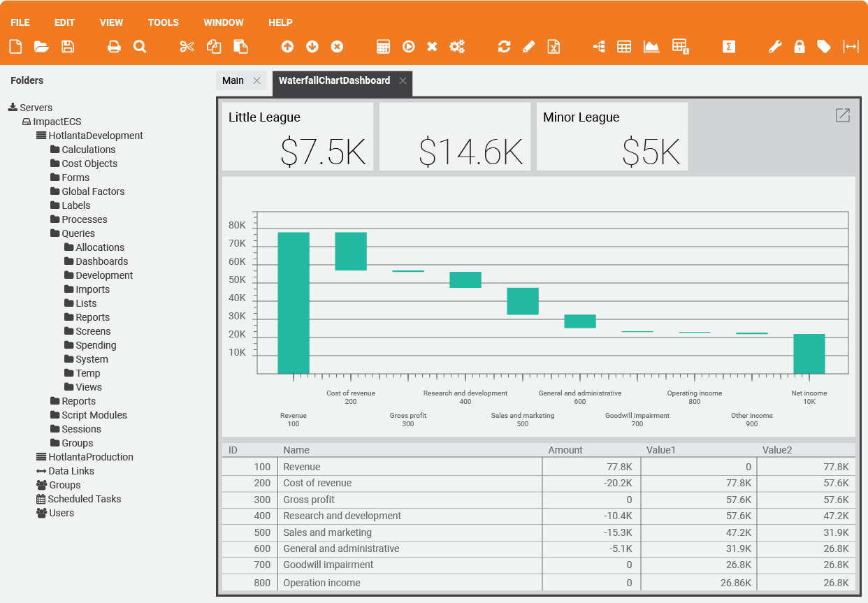This screenshot has height=603, width=868.
Task: Click the sigma sum icon
Action: [x=729, y=47]
